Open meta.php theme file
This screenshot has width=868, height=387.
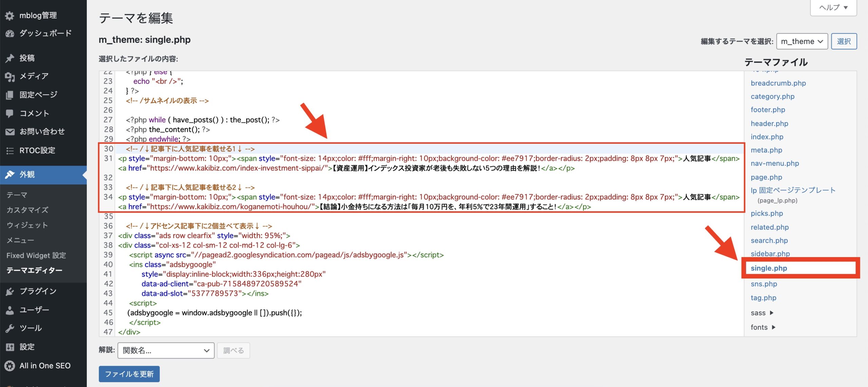click(x=766, y=150)
